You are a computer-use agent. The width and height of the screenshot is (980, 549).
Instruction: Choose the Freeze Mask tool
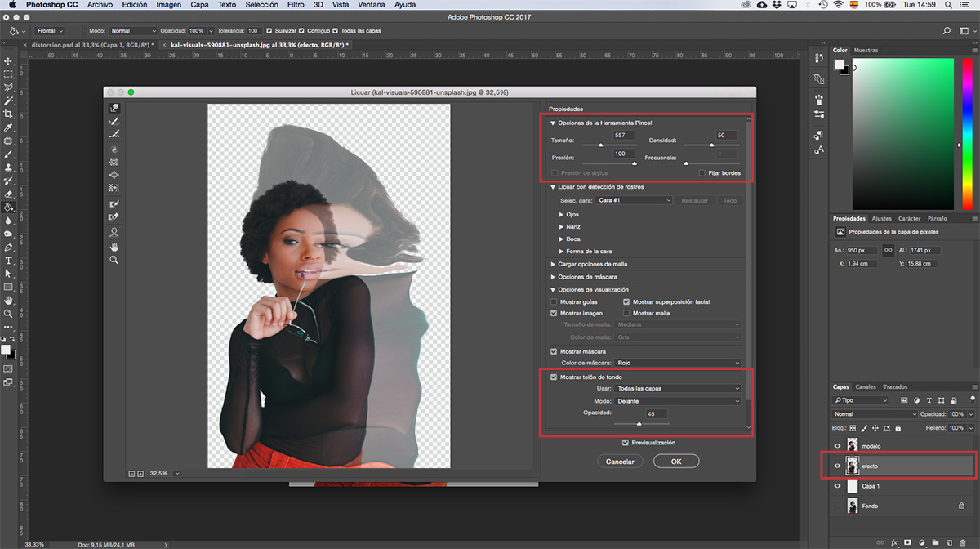114,203
